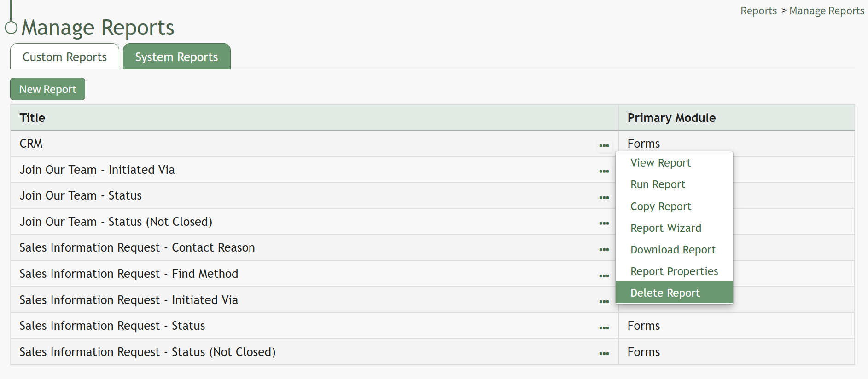Open ellipsis menu for Join Our Team - Status (Not Closed)

[x=604, y=224]
